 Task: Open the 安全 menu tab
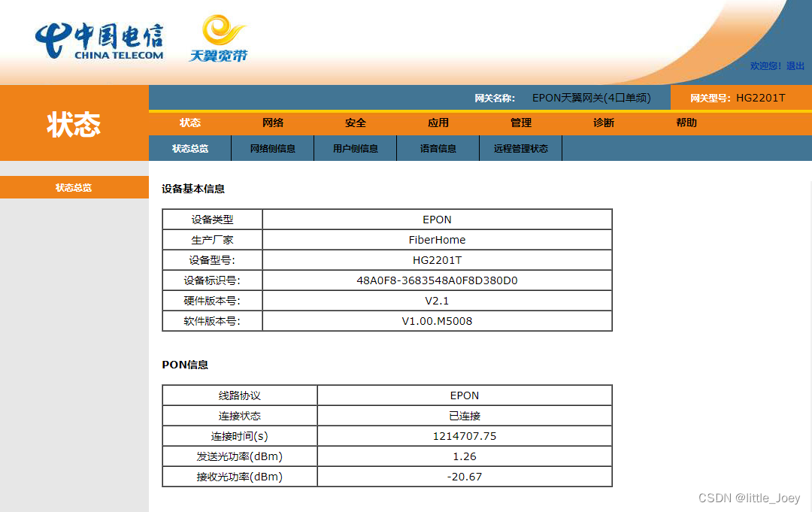(355, 123)
